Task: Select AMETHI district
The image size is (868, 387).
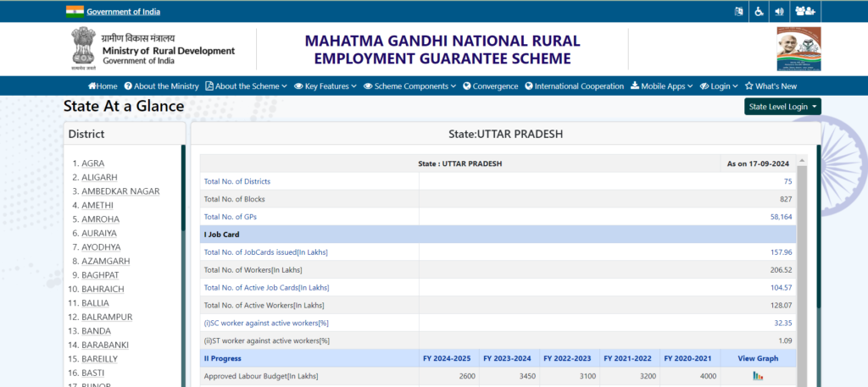Action: coord(97,205)
